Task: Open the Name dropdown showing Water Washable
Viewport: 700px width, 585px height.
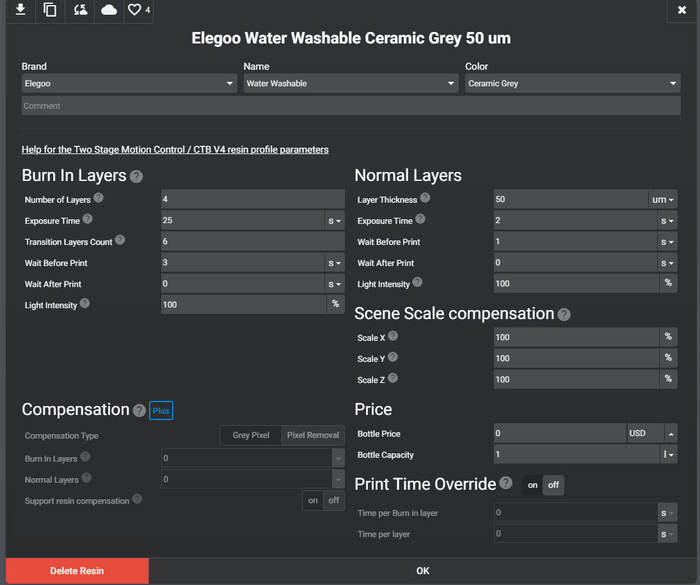Action: pos(351,84)
